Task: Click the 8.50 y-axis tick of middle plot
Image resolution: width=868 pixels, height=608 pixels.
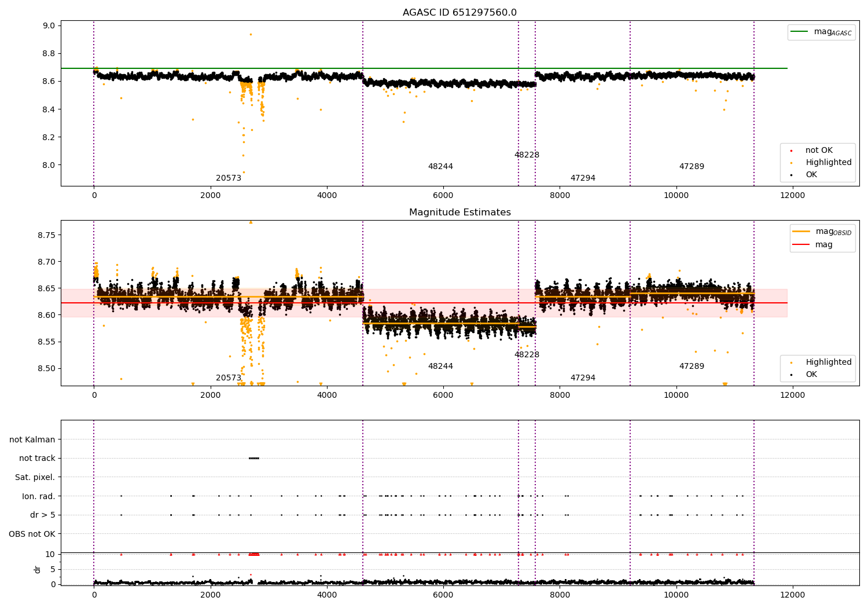Action: (x=46, y=368)
